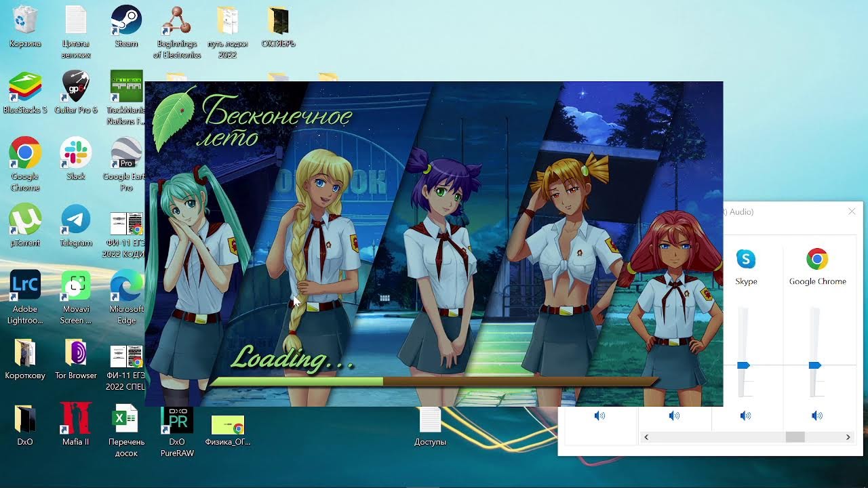The width and height of the screenshot is (868, 488).
Task: Open the DxO folder icon
Action: 25,425
